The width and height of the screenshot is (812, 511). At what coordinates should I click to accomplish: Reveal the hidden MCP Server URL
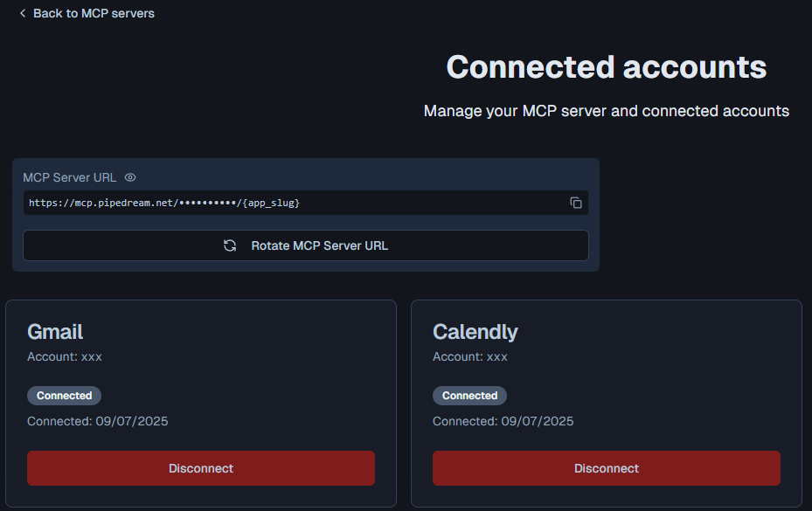130,177
